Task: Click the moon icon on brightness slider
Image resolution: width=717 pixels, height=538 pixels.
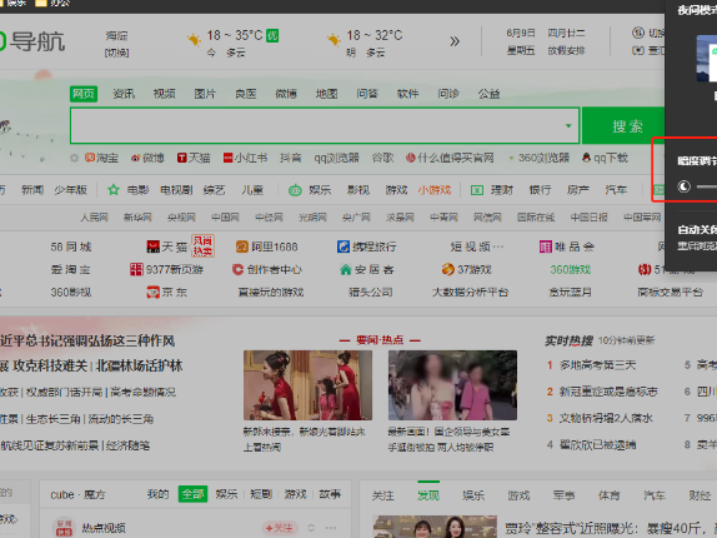Action: [684, 186]
